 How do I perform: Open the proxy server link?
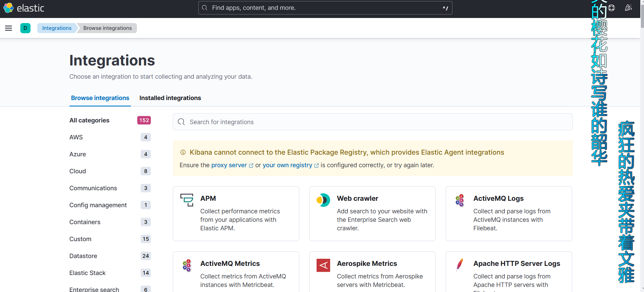[229, 165]
